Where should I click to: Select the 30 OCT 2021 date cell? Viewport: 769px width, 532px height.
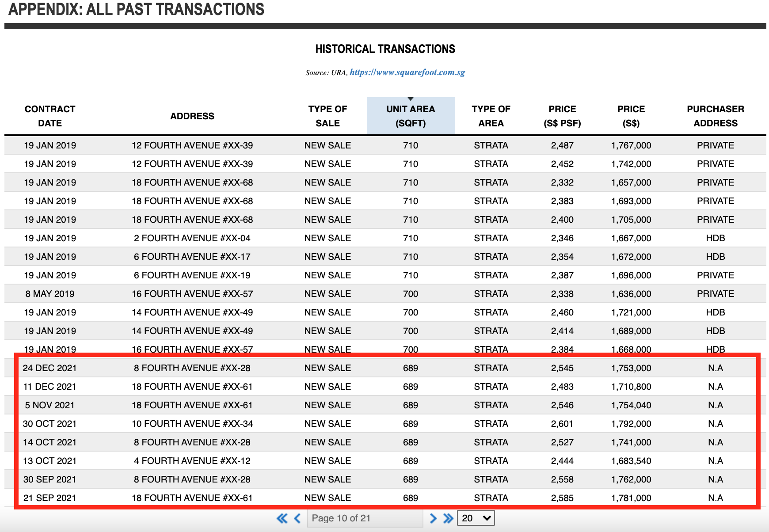[50, 424]
